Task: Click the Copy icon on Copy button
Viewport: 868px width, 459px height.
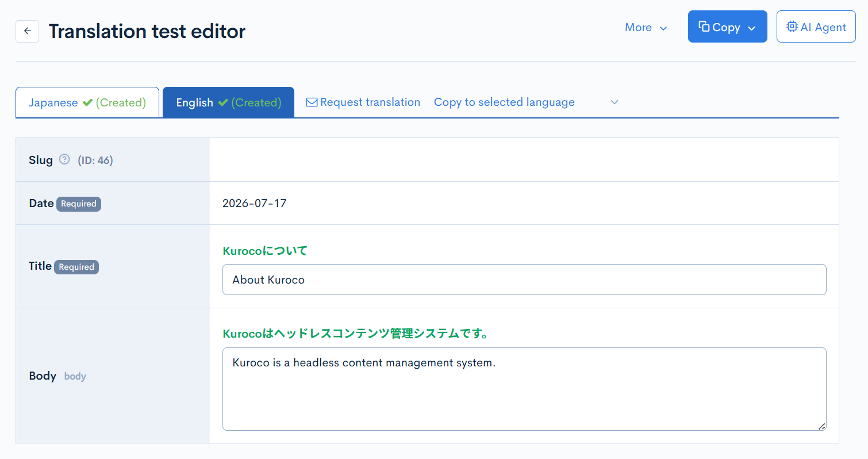Action: click(704, 26)
